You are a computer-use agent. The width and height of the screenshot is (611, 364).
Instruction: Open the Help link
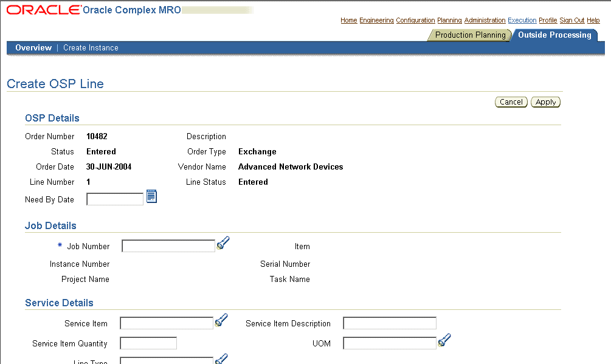(x=593, y=20)
